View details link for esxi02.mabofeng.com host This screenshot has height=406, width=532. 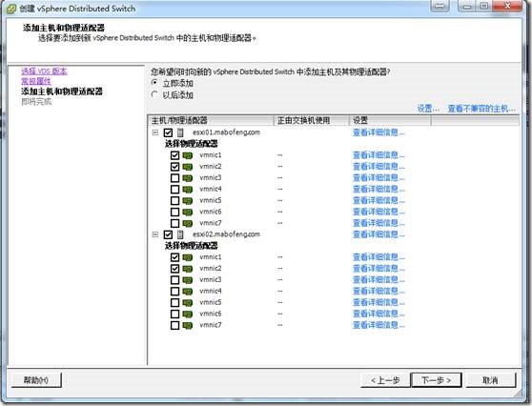click(x=379, y=234)
